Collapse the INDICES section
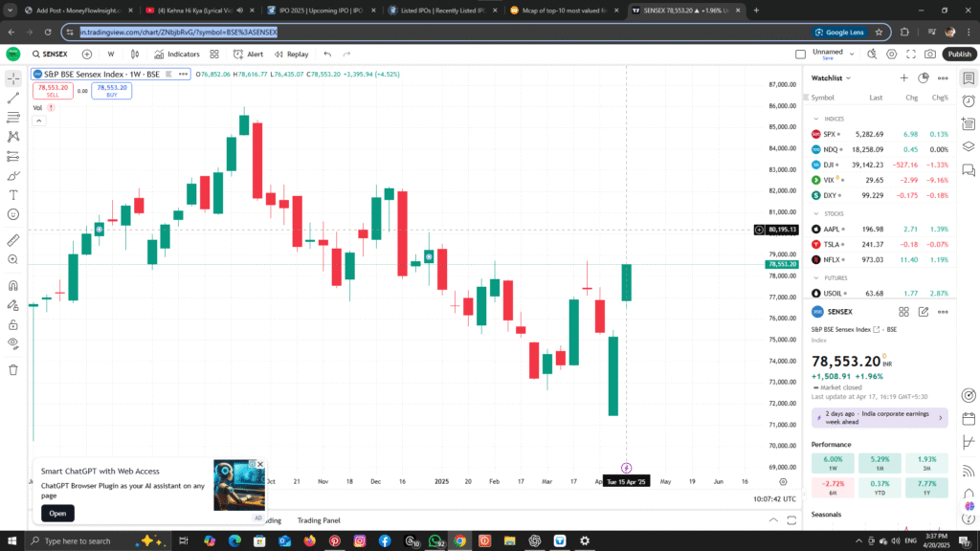Viewport: 980px width, 551px height. (816, 119)
